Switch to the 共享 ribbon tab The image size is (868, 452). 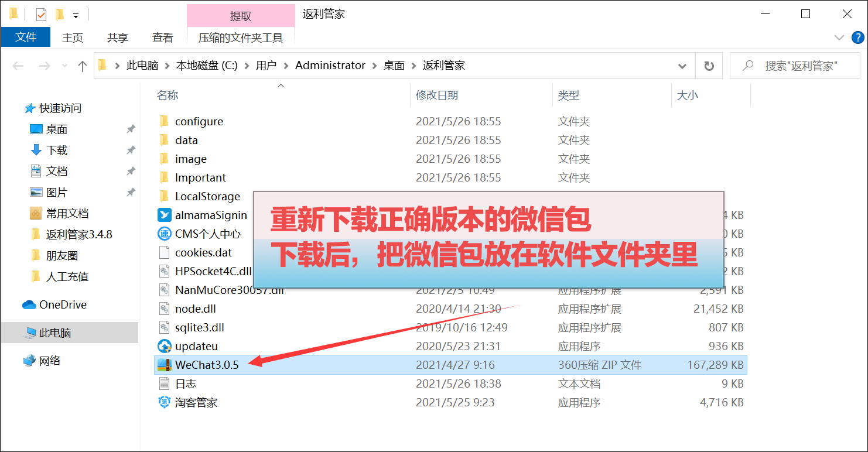tap(118, 37)
